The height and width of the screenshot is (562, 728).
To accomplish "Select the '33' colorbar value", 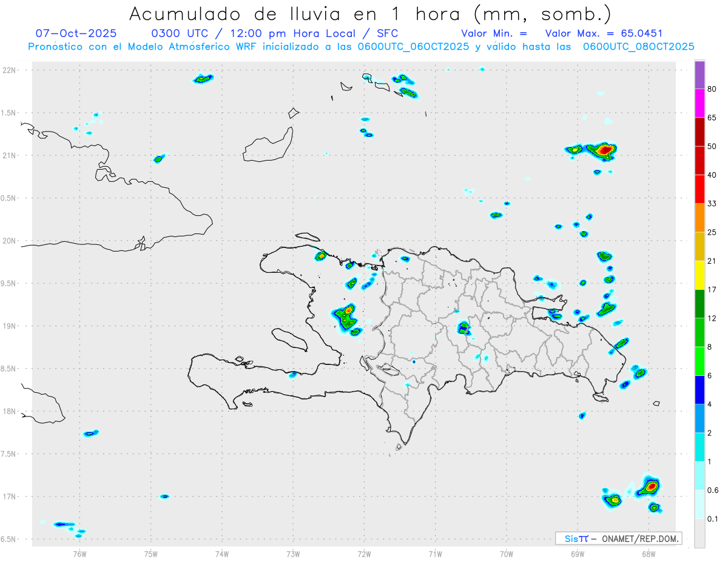I will tap(712, 204).
